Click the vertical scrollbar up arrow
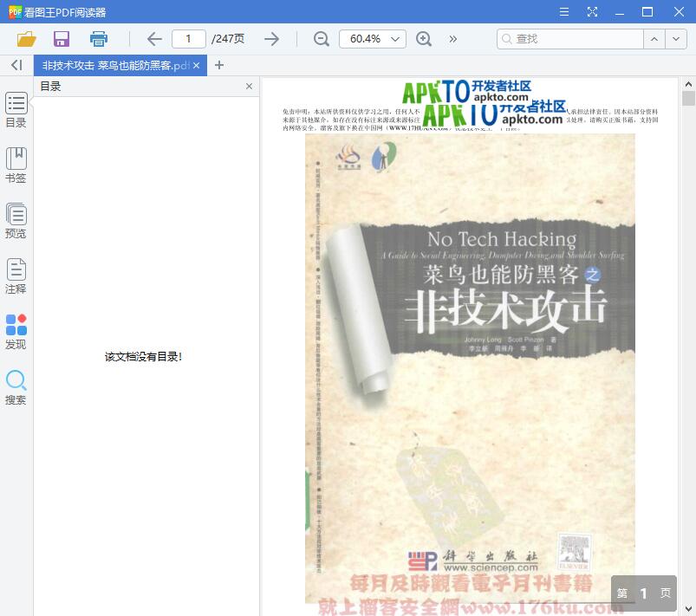Screen dimensions: 696x616 [x=688, y=83]
